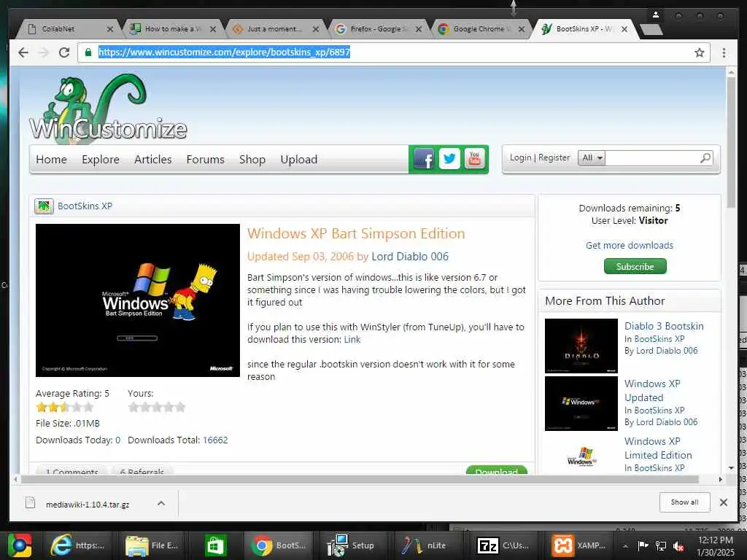This screenshot has height=560, width=747.
Task: Switch to the CollabNet tab
Action: pyautogui.click(x=66, y=29)
